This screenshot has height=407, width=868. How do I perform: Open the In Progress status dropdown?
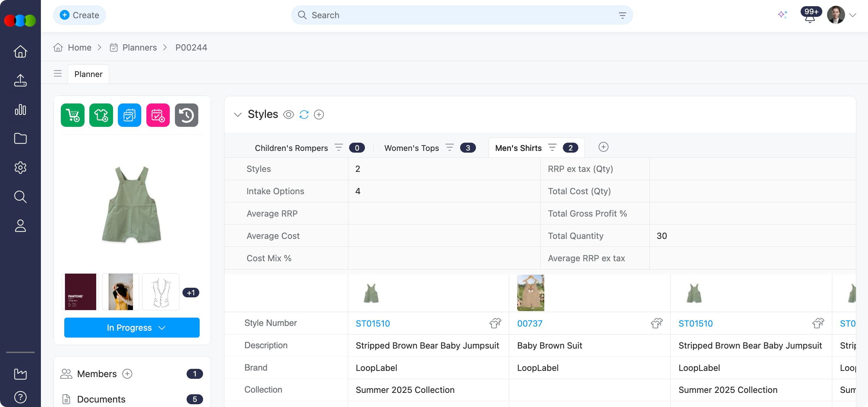[x=132, y=328]
